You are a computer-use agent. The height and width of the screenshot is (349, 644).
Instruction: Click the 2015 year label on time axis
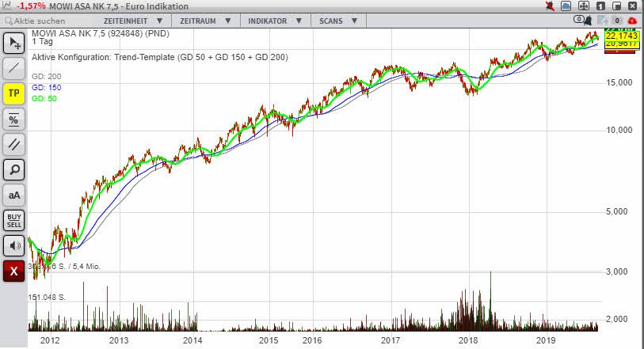(x=269, y=340)
